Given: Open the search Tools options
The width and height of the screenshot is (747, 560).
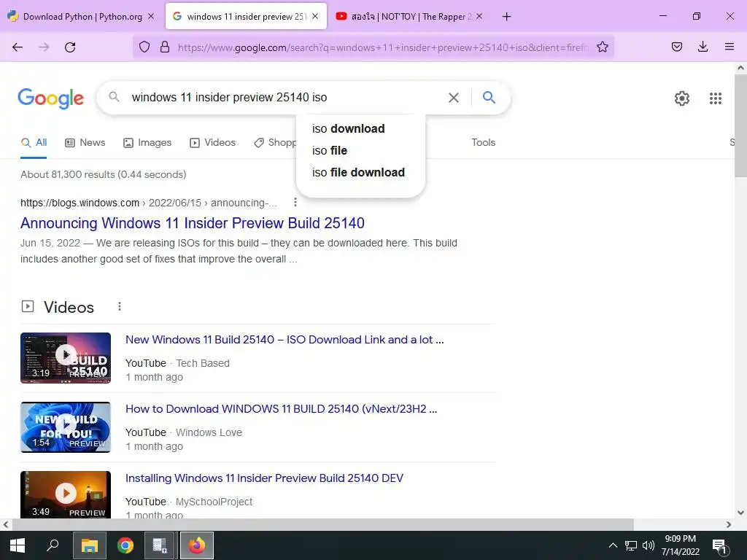Looking at the screenshot, I should [483, 142].
